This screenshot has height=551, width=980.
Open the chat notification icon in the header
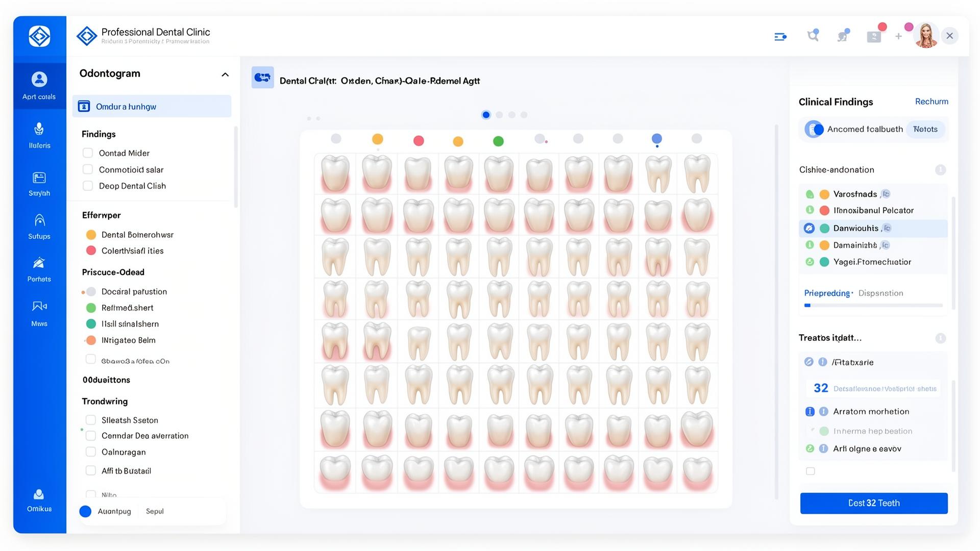(x=843, y=36)
